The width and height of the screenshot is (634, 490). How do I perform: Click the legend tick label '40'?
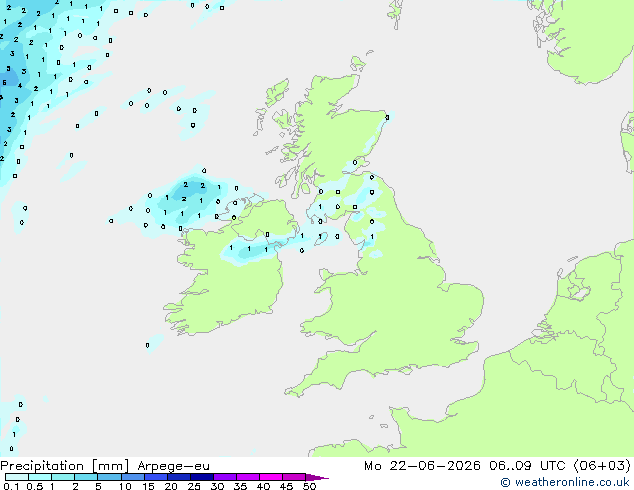[x=263, y=486]
